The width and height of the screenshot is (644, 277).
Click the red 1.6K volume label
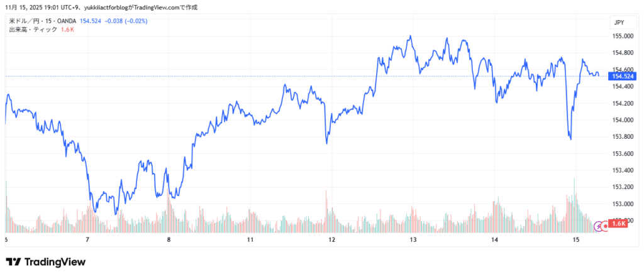(618, 224)
